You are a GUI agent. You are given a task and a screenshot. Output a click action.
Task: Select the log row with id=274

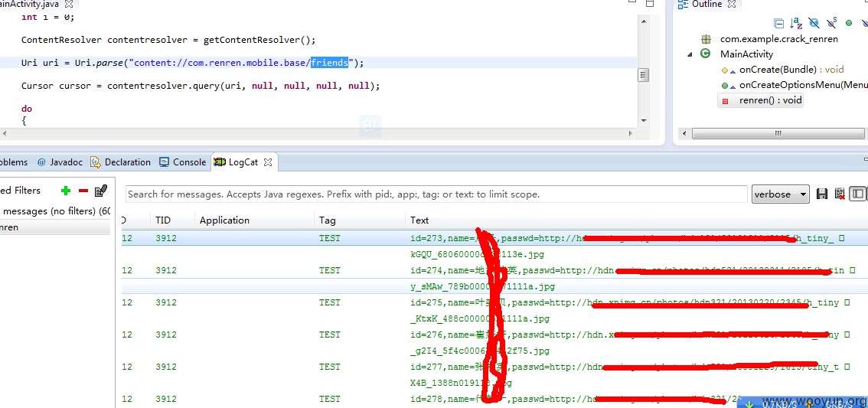pos(494,271)
